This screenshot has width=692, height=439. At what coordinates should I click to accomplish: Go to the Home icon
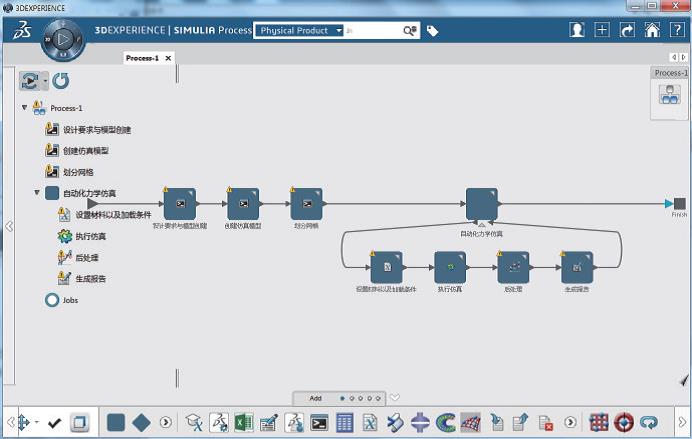click(652, 30)
